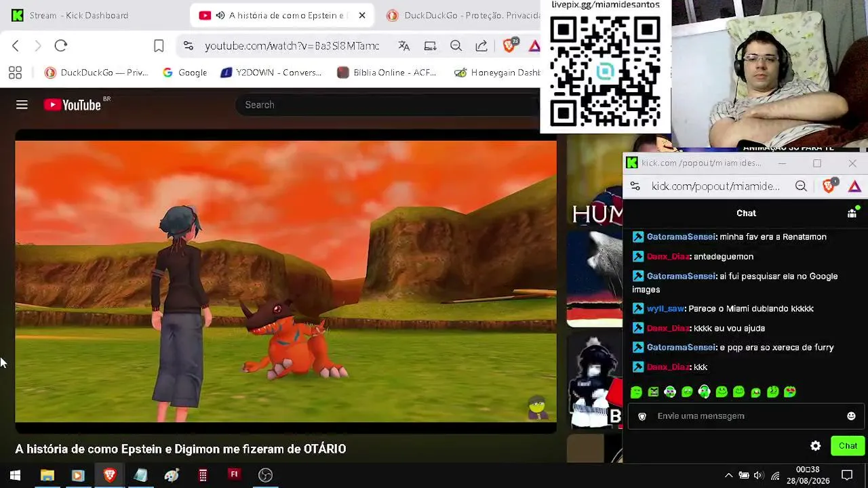Click the white wolf recommended video thumbnail

(595, 278)
